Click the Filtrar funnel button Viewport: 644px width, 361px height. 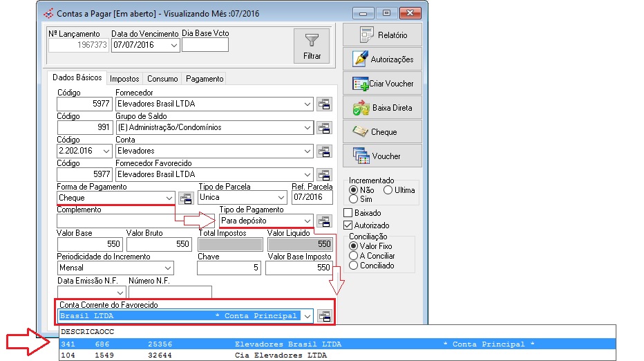(x=311, y=46)
